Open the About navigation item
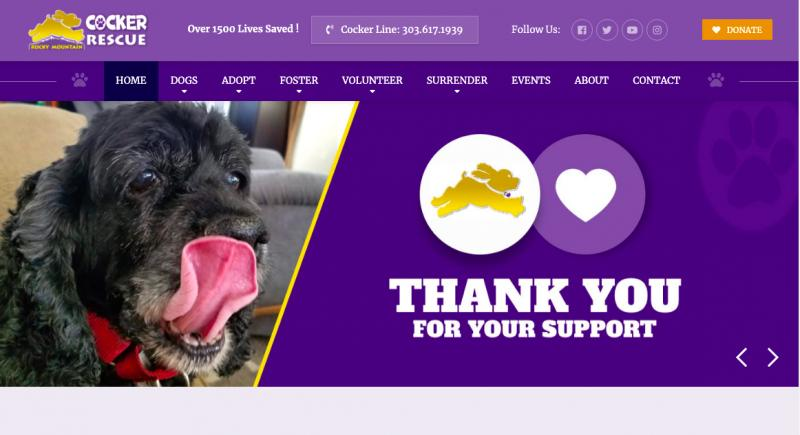This screenshot has height=435, width=800. 591,81
